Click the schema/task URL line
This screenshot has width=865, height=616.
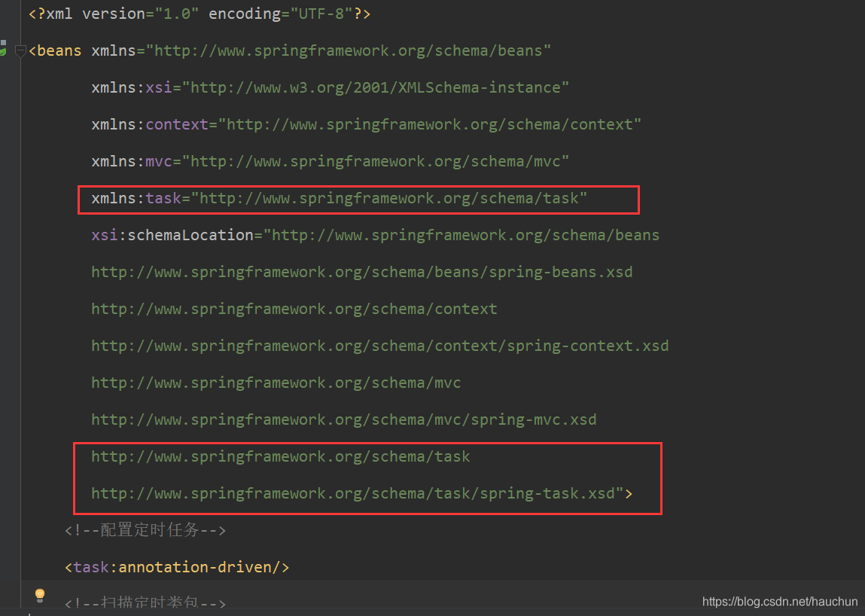pyautogui.click(x=281, y=456)
